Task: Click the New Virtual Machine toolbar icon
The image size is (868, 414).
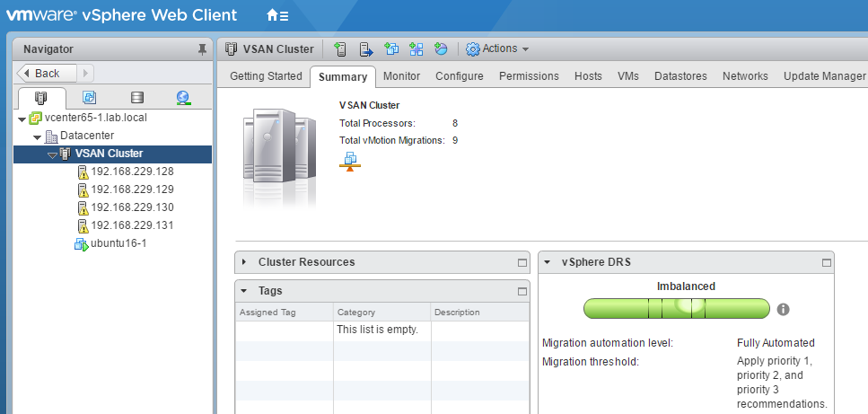Action: 391,49
